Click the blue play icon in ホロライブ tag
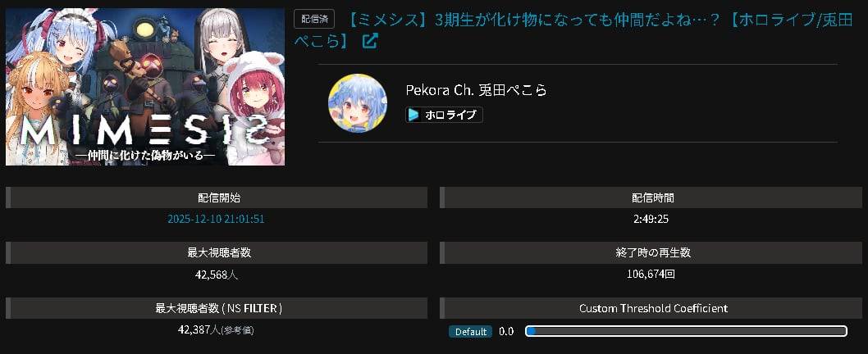Image resolution: width=868 pixels, height=354 pixels. coord(413,115)
